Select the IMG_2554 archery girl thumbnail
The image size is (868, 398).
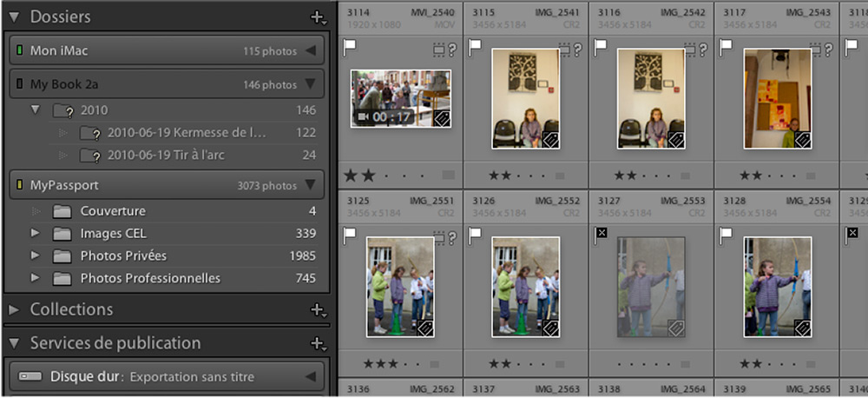pyautogui.click(x=778, y=287)
